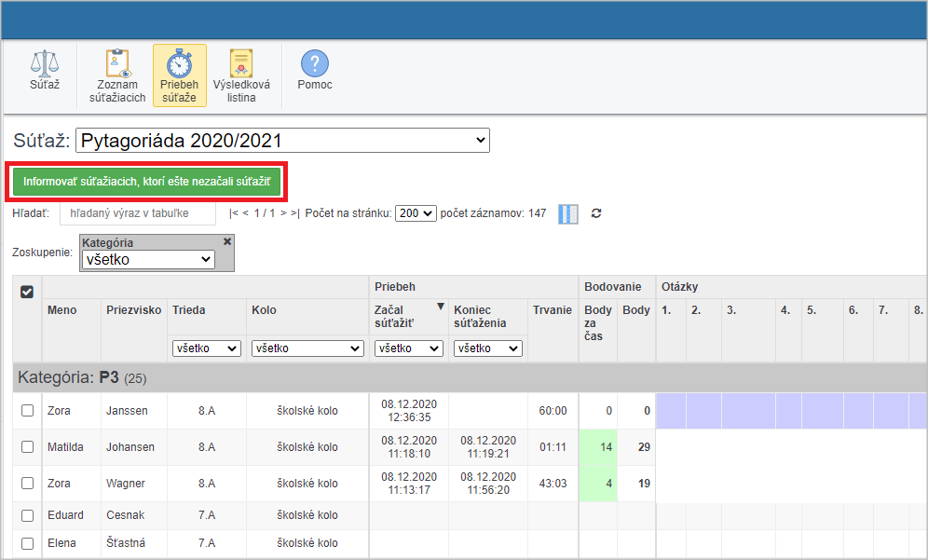
Task: Remove the Kategória grouping with X
Action: 227,241
